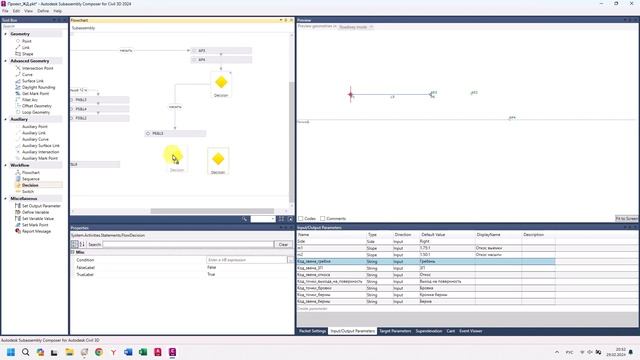This screenshot has width=640, height=360.
Task: Select Get Mark Point under Advanced Geometry
Action: coord(36,93)
